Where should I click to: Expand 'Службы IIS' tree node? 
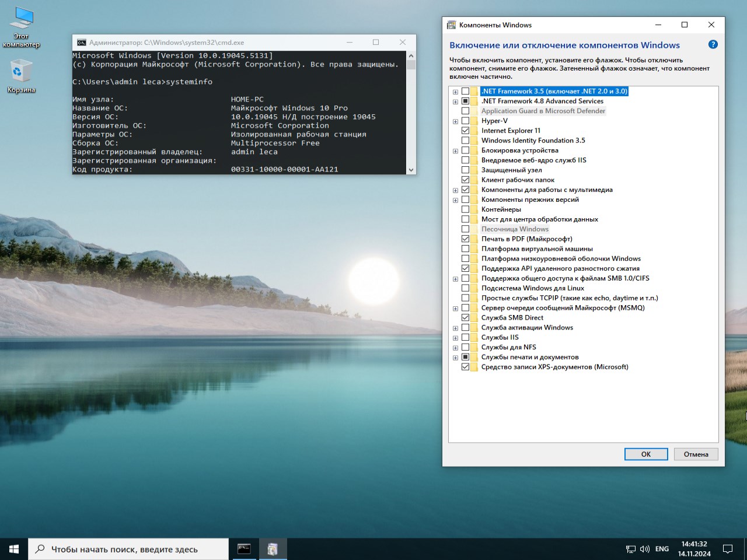[x=455, y=338]
